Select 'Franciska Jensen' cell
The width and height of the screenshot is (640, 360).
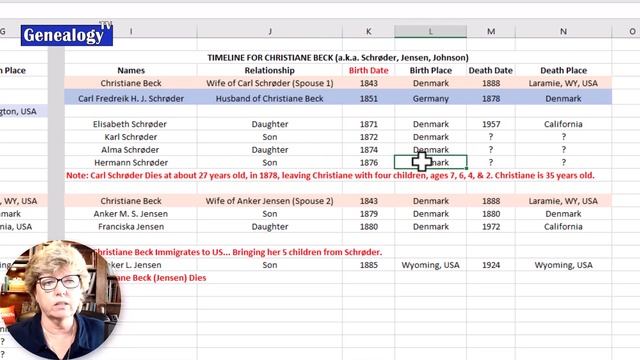131,227
